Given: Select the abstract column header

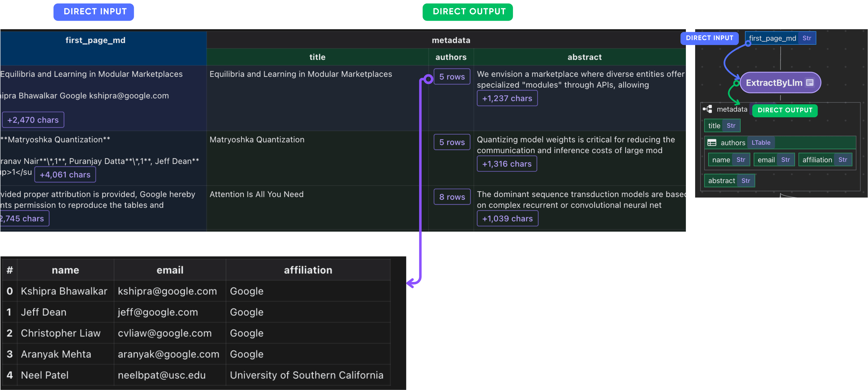Looking at the screenshot, I should 584,57.
